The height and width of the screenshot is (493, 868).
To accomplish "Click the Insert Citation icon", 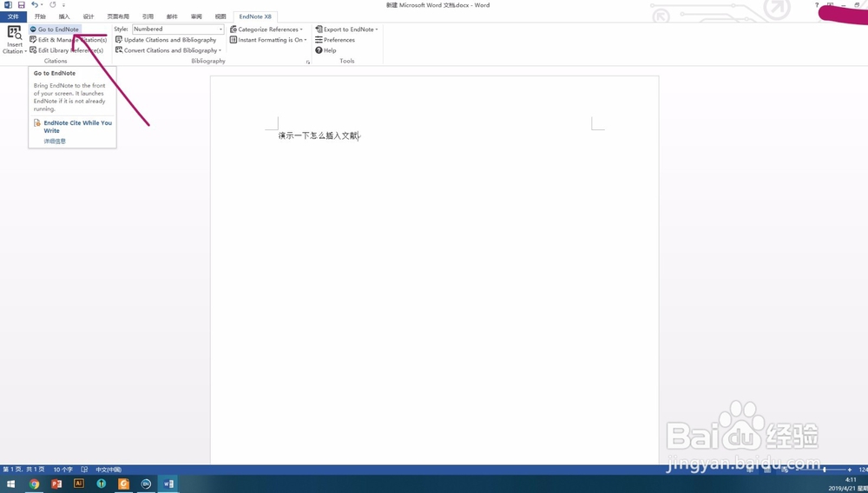I will 15,33.
